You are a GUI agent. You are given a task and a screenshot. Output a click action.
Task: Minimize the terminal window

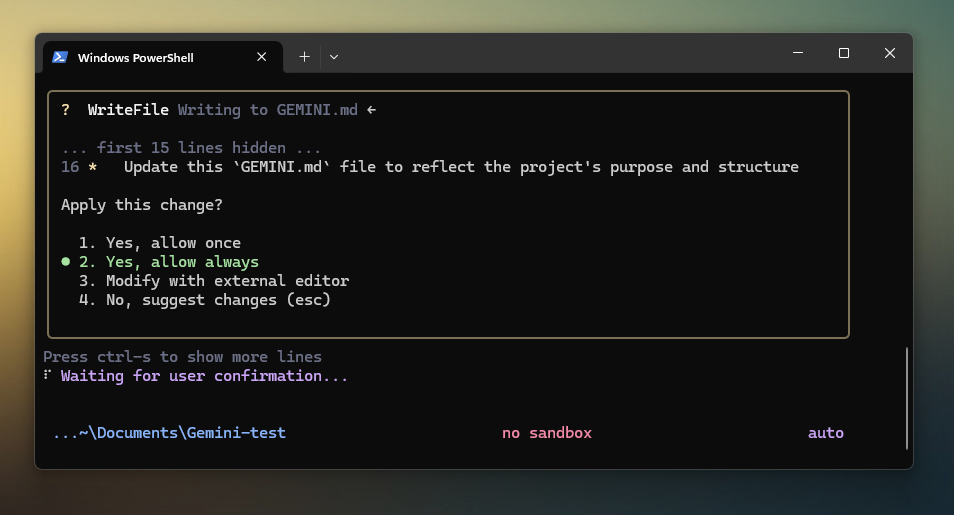tap(798, 53)
